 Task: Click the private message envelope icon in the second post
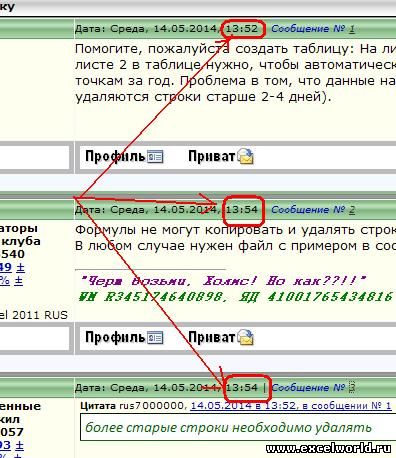(x=245, y=337)
